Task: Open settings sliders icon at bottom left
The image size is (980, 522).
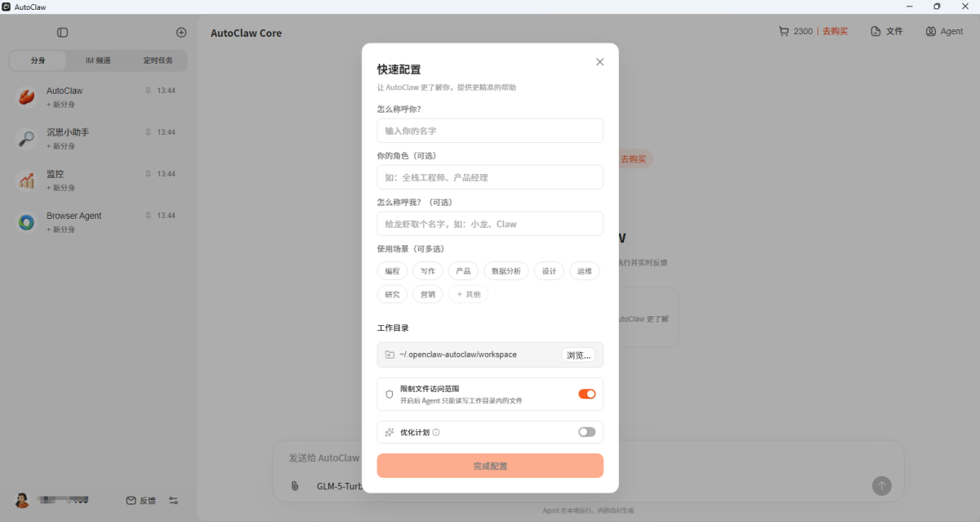Action: click(173, 501)
